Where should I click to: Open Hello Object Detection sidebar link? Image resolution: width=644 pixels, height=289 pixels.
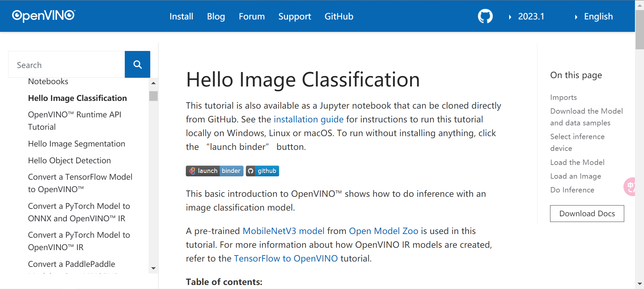(69, 161)
